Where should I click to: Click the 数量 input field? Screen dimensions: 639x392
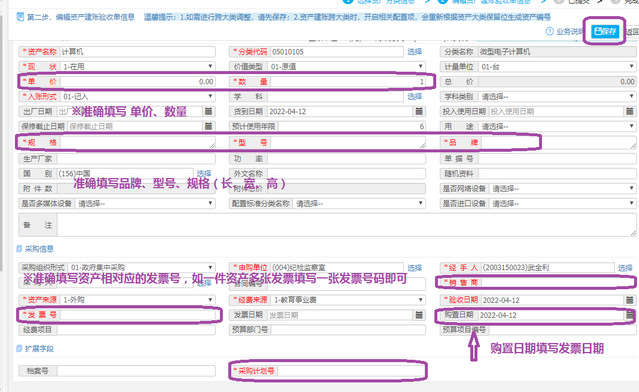click(x=348, y=81)
